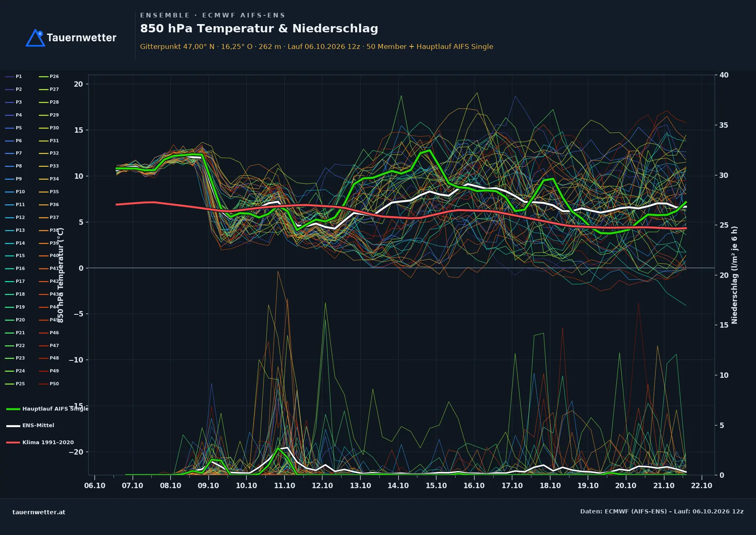Select the P17 legend entry

[15, 281]
